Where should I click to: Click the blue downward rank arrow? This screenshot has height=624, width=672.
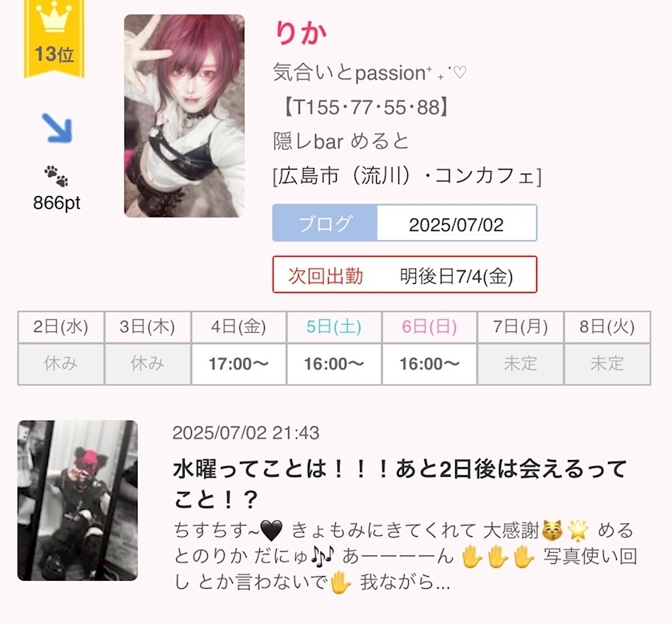pyautogui.click(x=57, y=128)
